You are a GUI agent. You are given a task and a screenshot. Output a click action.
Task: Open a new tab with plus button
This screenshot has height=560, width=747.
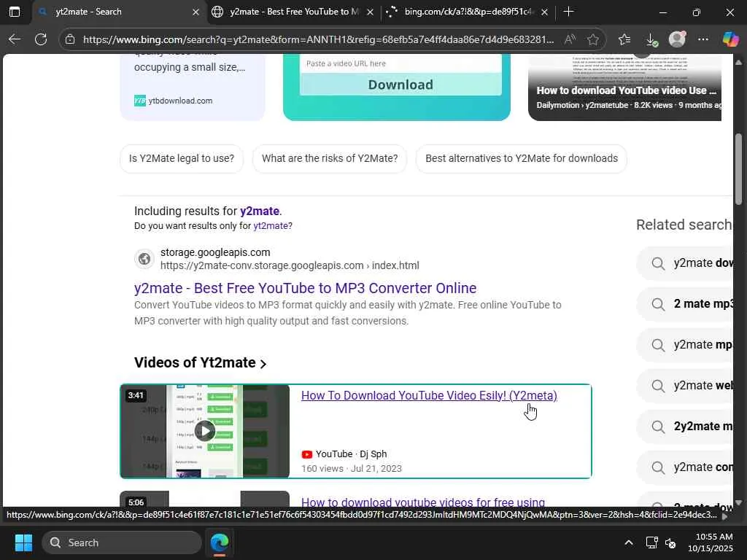pyautogui.click(x=568, y=12)
